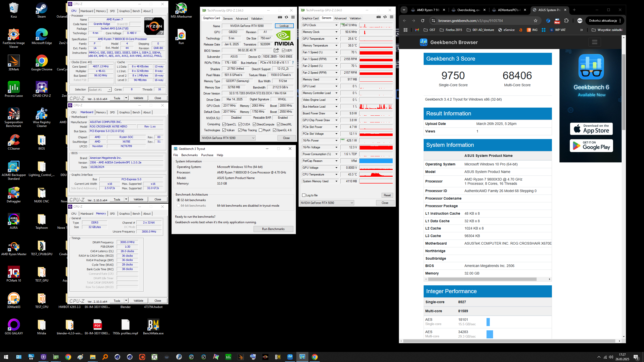Viewport: 644px width, 362px height.
Task: Toggle the DirectML checkbox
Action: pos(278,124)
